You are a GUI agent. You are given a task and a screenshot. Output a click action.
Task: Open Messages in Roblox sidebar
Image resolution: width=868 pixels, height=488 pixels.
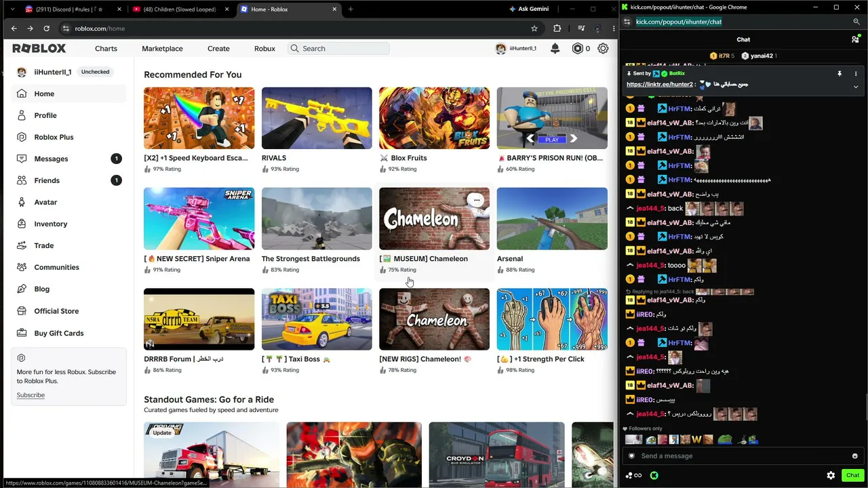(68, 159)
